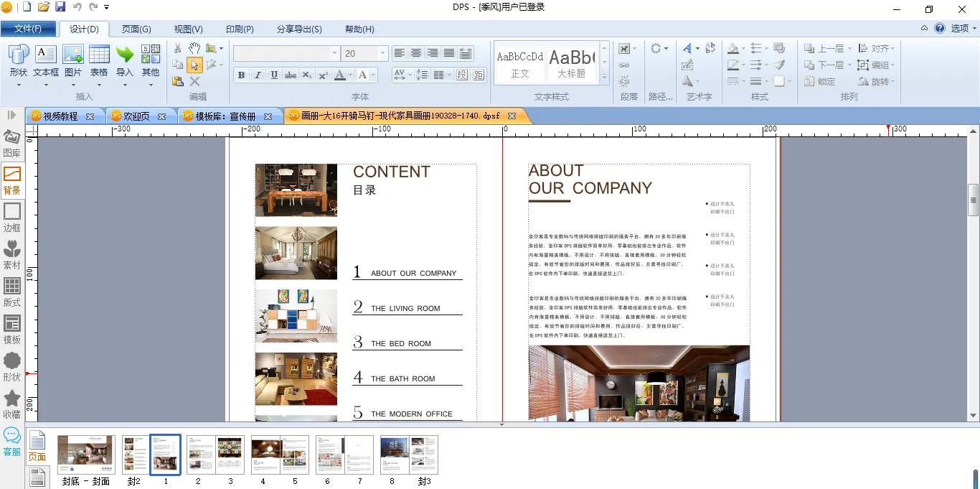Image resolution: width=980 pixels, height=489 pixels.
Task: Toggle italic text formatting
Action: point(258,75)
